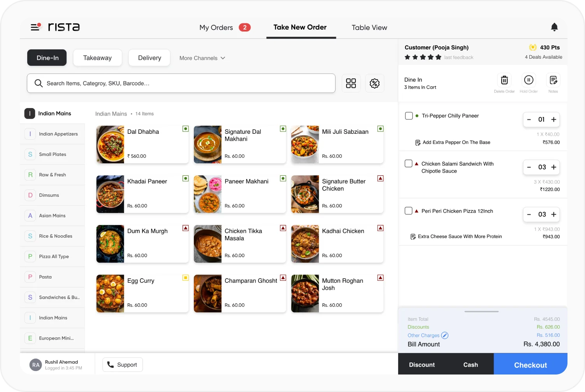Check the Peri Peri Chicken Pizza item
The width and height of the screenshot is (585, 392).
(x=409, y=210)
